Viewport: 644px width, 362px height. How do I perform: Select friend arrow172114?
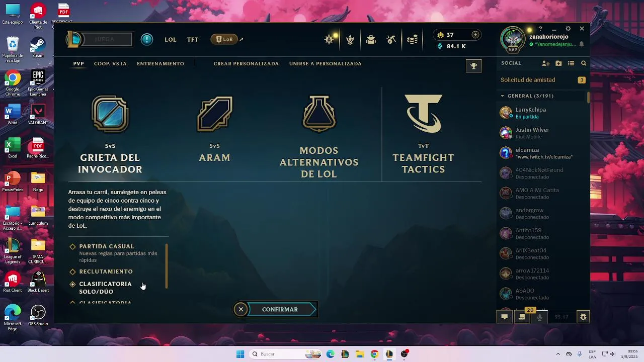click(542, 274)
